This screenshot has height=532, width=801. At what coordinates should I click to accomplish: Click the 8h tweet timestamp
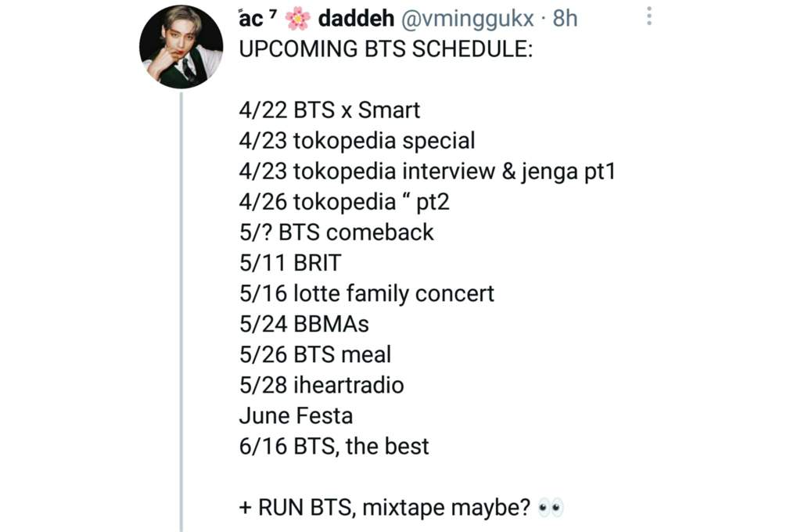(565, 19)
